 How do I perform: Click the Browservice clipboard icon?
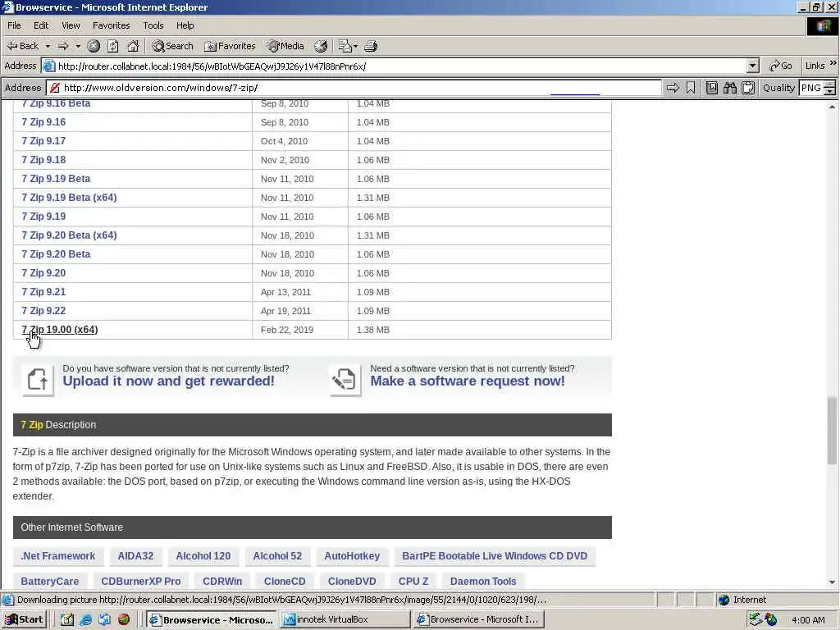point(748,88)
